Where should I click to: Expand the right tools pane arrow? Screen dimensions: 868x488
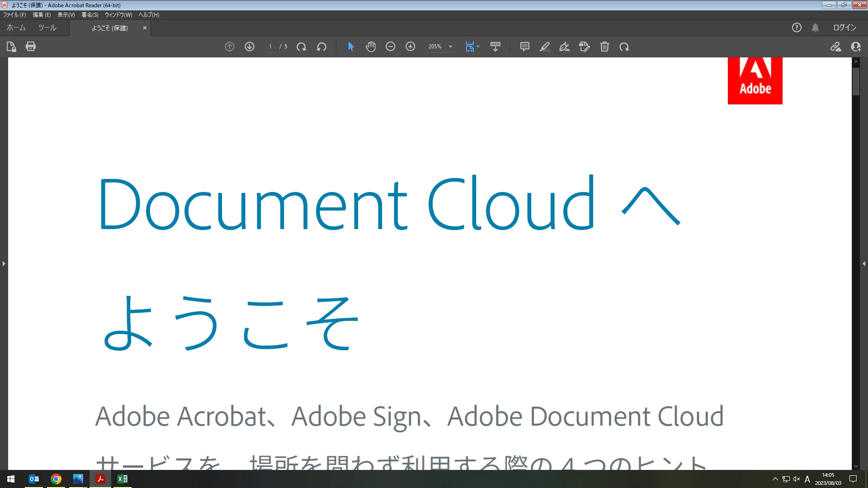(x=864, y=263)
